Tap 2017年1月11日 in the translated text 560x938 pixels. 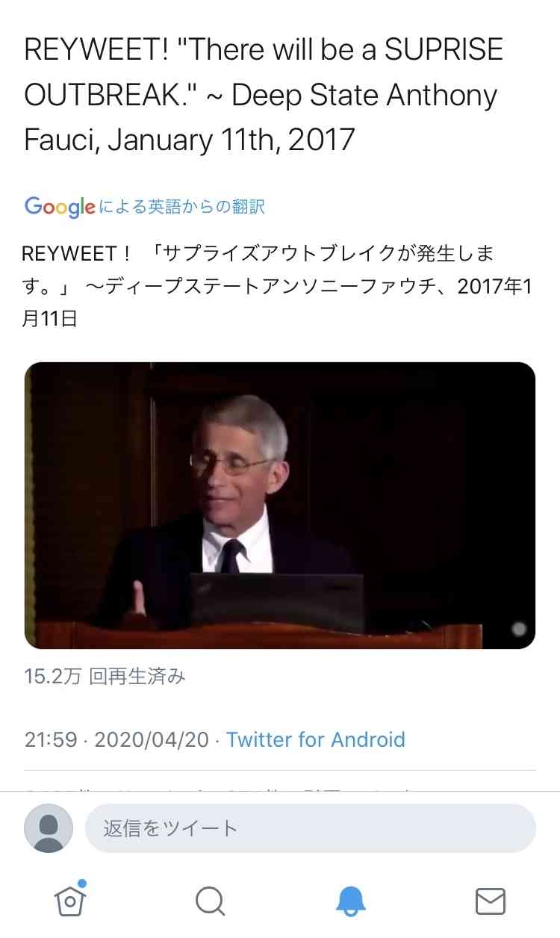tap(277, 302)
